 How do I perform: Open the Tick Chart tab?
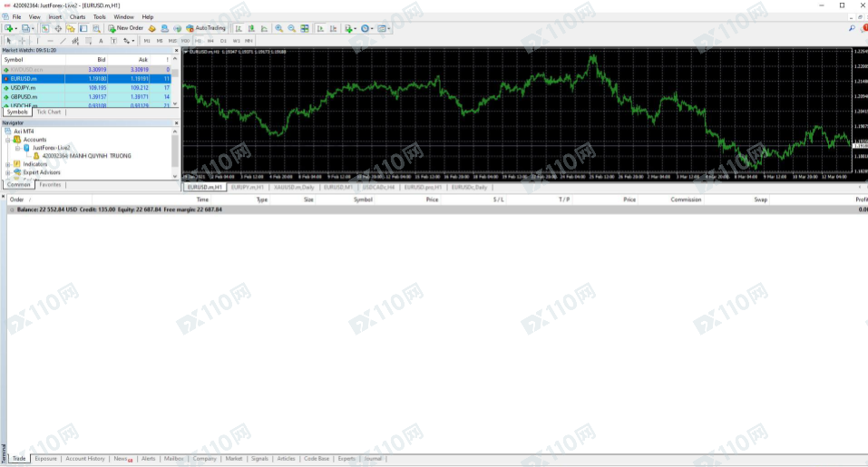(x=49, y=112)
